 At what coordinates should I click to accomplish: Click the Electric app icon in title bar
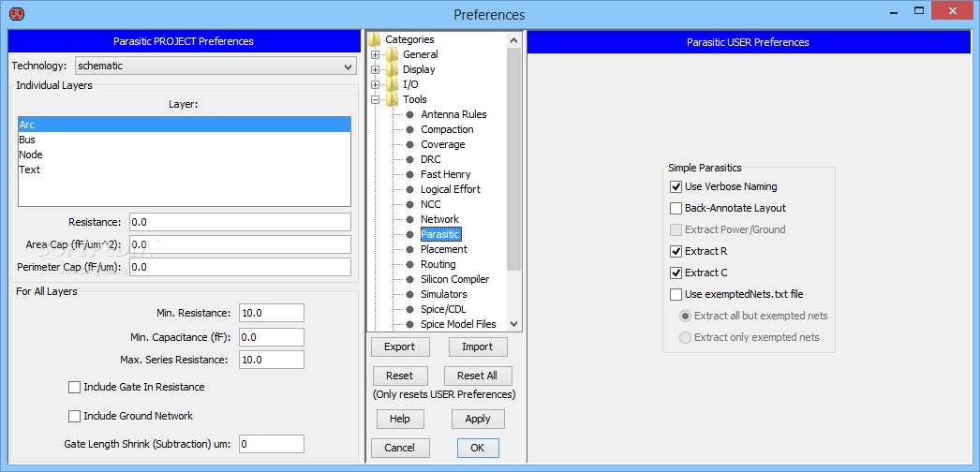(18, 12)
